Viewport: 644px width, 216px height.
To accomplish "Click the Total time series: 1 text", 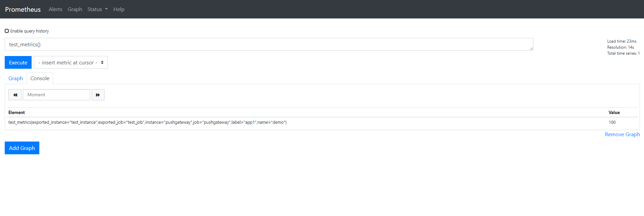I will pos(623,53).
